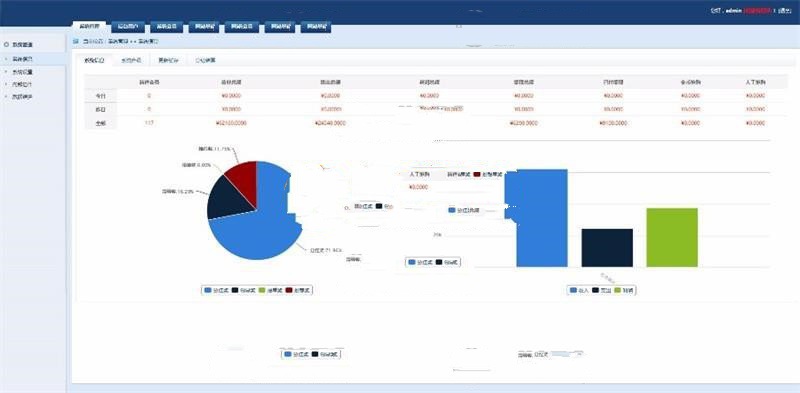This screenshot has height=393, width=800.
Task: Select the active white tab in top navigation
Action: (89, 27)
